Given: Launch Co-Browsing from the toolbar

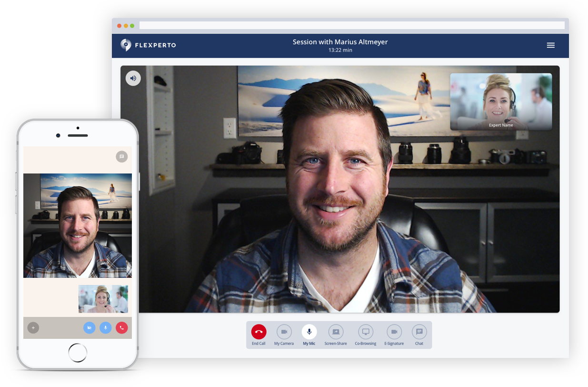Looking at the screenshot, I should coord(366,332).
